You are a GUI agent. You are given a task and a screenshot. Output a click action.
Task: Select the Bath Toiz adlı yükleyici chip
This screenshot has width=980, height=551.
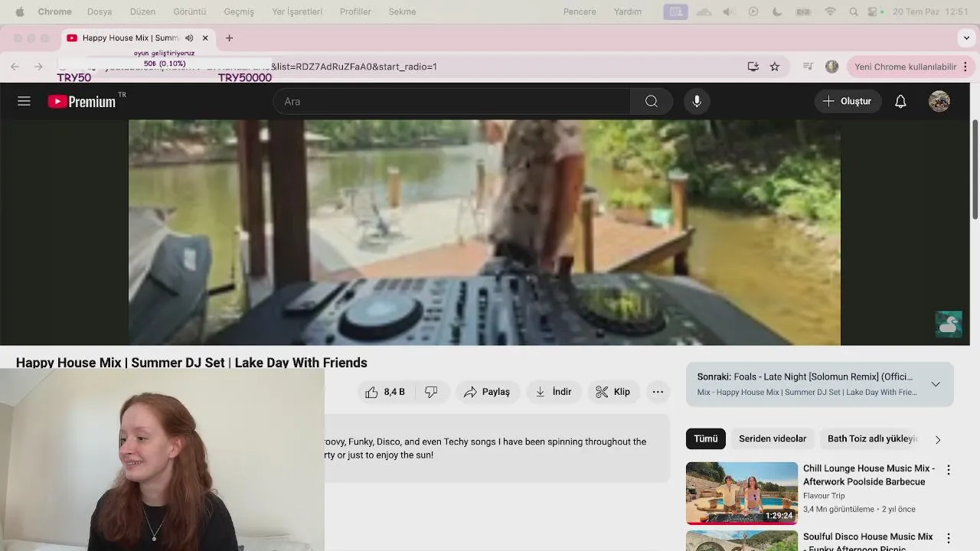[x=873, y=439]
